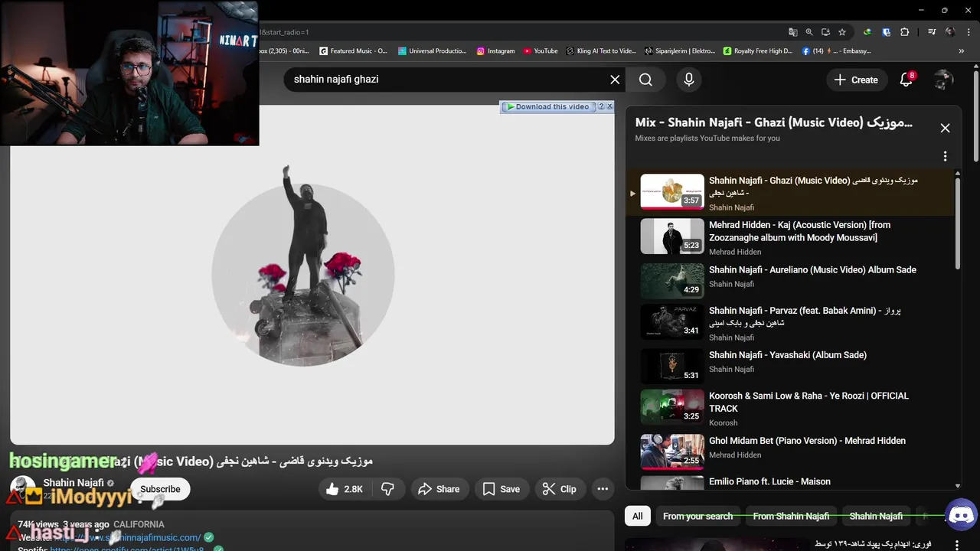Image resolution: width=980 pixels, height=551 pixels.
Task: Select From Shahin Najafi chip
Action: coord(791,516)
